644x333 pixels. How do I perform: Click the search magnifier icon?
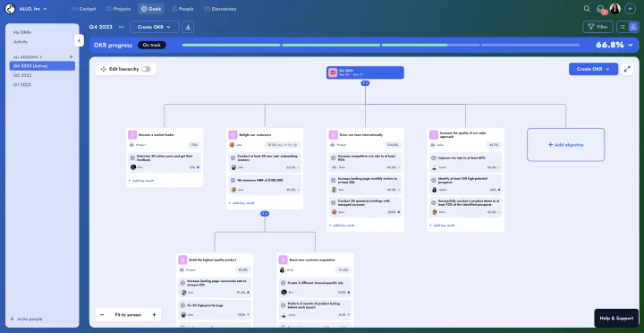click(587, 9)
